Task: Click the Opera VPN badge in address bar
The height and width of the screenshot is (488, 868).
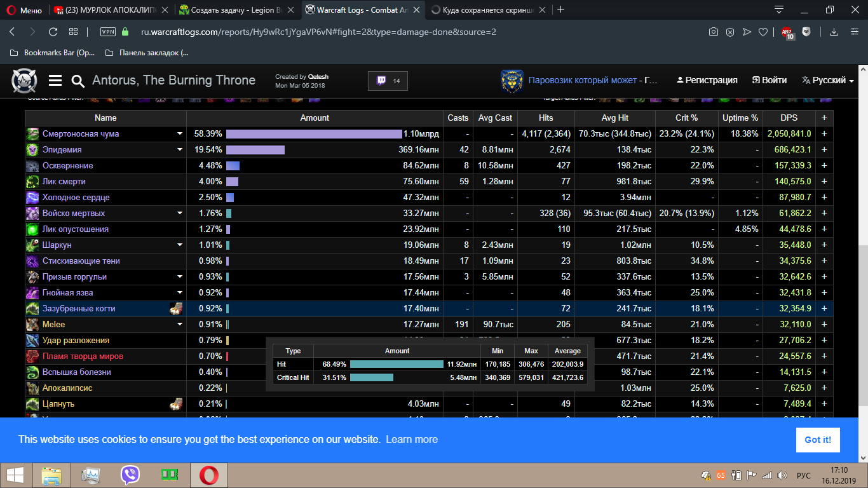Action: [x=107, y=32]
